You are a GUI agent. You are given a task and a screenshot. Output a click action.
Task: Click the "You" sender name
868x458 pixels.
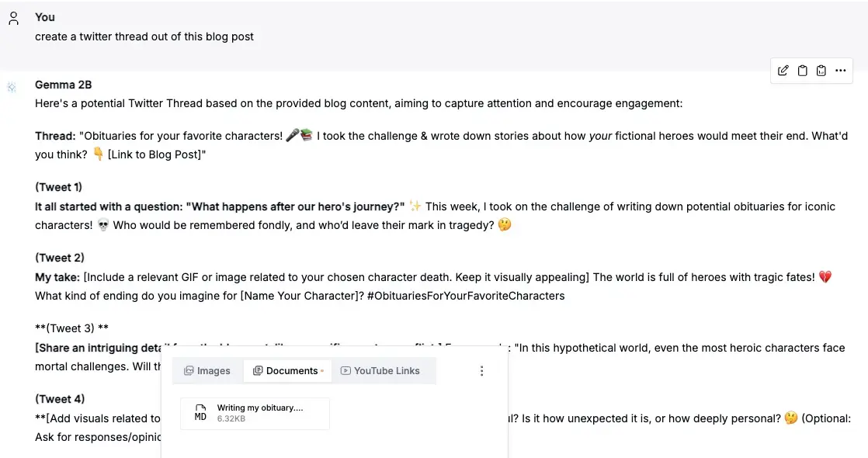pyautogui.click(x=45, y=17)
